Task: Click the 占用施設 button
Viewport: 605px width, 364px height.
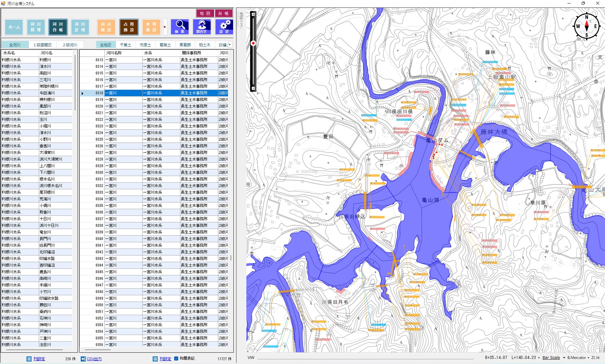Action: click(x=129, y=27)
